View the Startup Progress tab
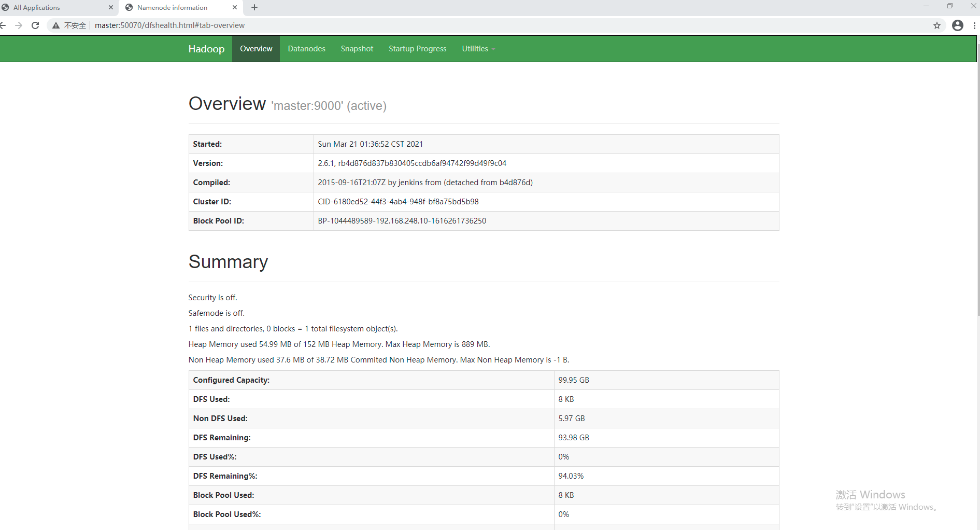Screen dimensions: 980x530 (x=417, y=48)
